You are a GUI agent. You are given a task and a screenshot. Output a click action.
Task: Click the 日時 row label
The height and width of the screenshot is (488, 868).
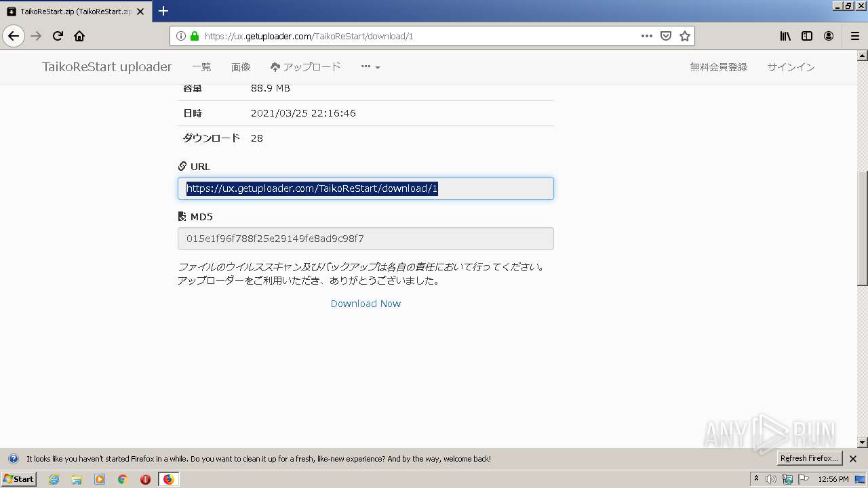click(x=193, y=113)
